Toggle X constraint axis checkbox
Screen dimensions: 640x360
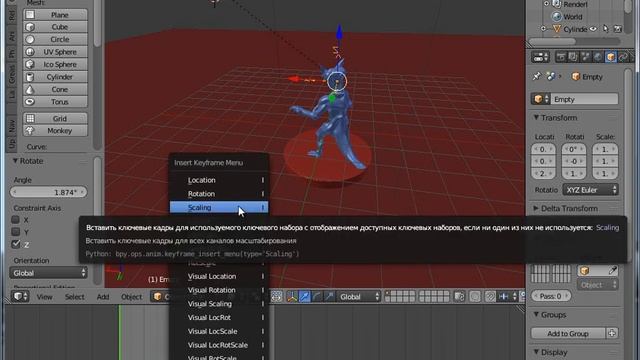coord(16,220)
